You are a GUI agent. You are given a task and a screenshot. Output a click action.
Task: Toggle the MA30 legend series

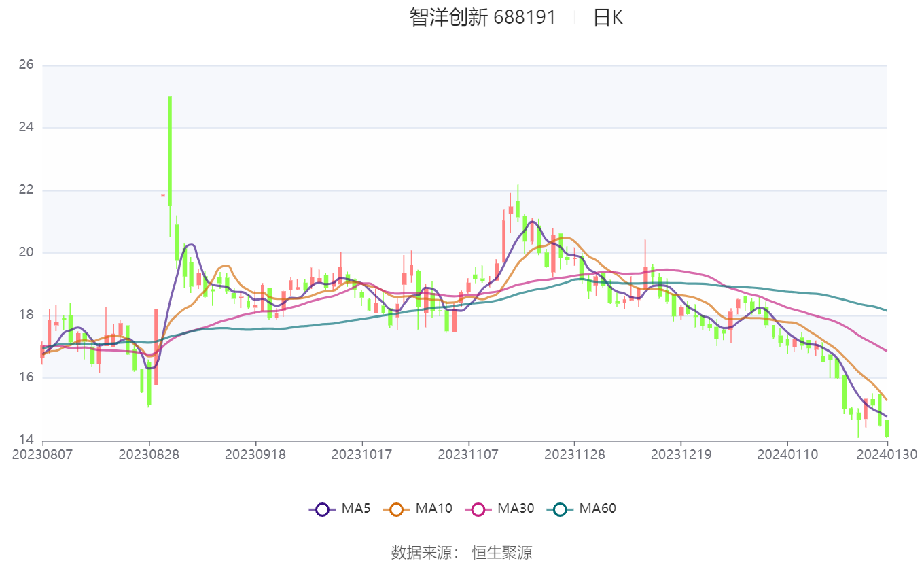tap(499, 508)
